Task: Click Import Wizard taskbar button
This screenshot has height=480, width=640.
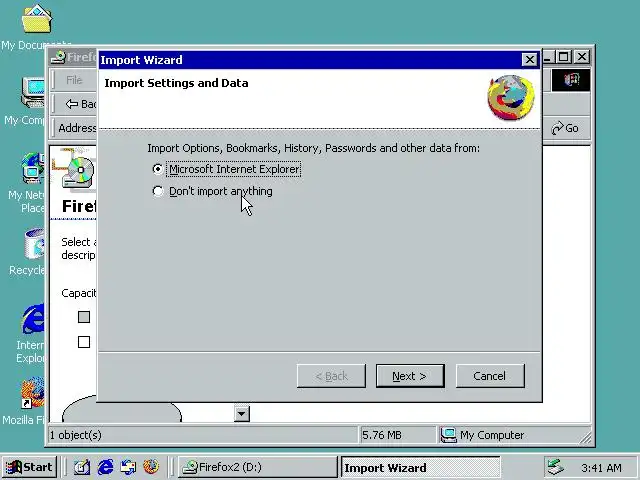Action: point(420,467)
